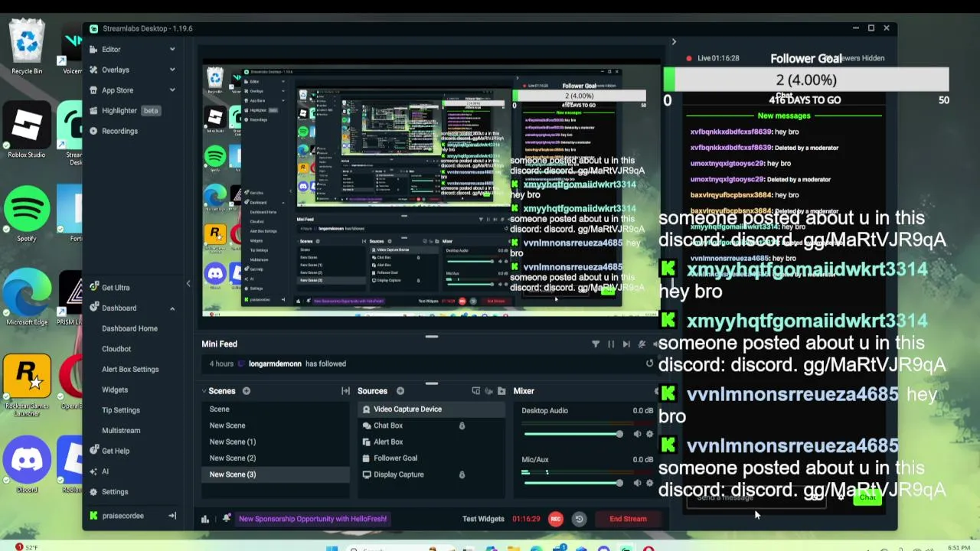Screen dimensions: 980x551
Task: Open Dashboard Home menu item
Action: click(129, 328)
